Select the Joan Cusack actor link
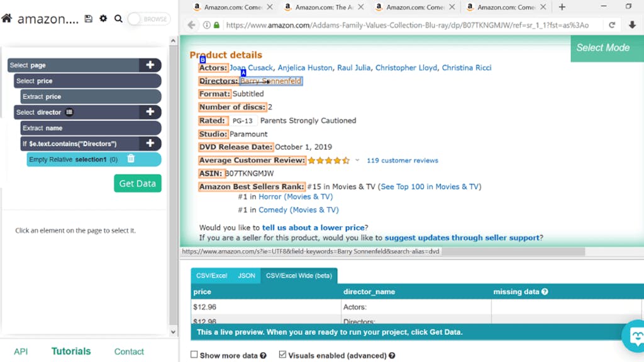 point(251,68)
